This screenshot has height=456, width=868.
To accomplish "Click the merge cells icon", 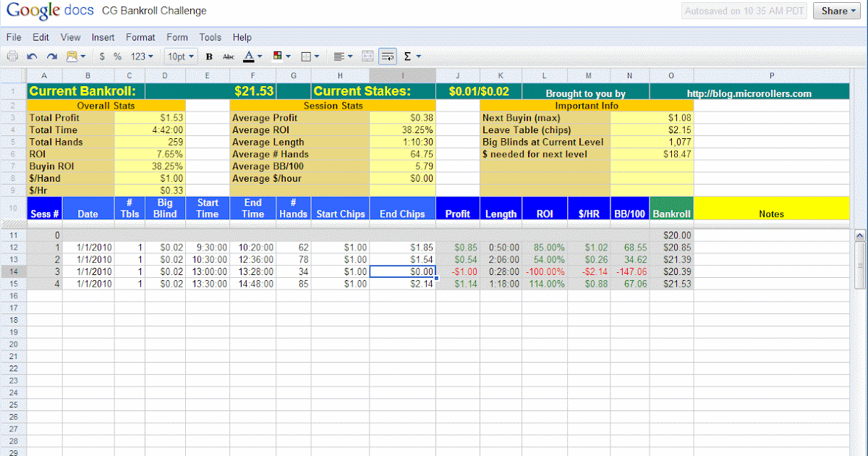I will (367, 56).
